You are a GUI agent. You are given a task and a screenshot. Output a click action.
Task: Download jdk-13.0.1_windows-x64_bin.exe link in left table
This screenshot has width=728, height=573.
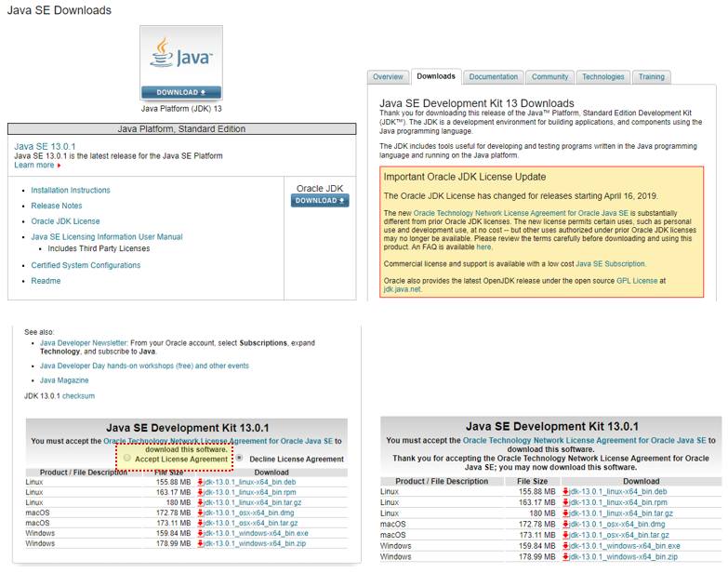(256, 533)
